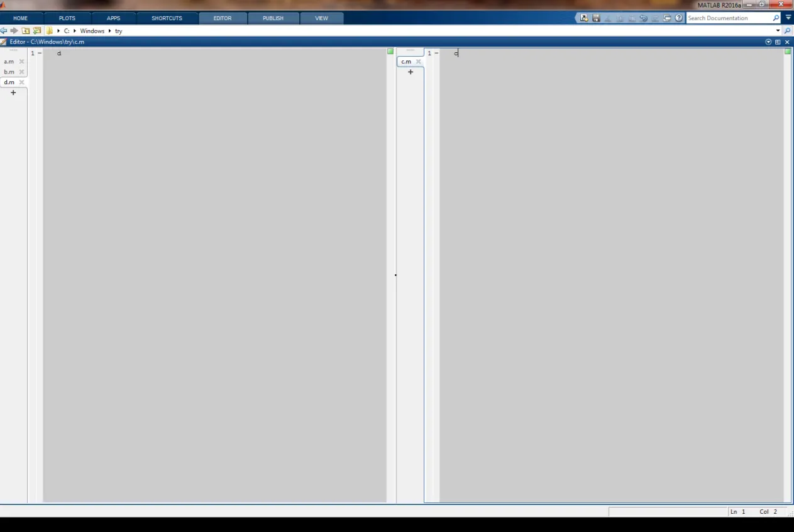Screen dimensions: 794x532
Task: Click the search folder magnifier icon
Action: tap(787, 30)
